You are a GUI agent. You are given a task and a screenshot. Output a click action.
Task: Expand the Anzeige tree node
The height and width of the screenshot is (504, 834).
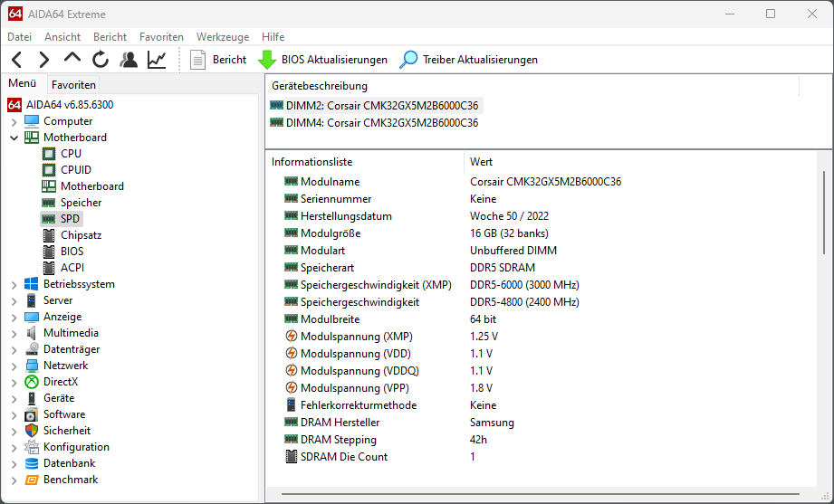(14, 318)
